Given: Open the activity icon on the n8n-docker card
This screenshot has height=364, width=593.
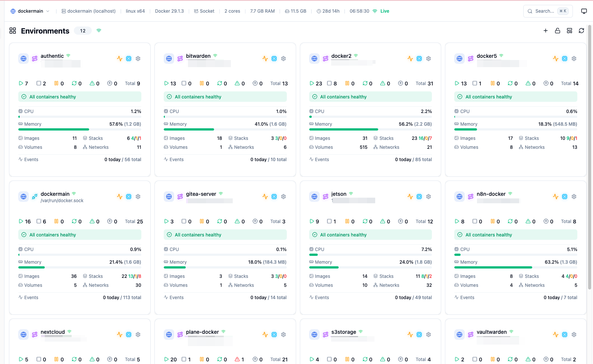Looking at the screenshot, I should click(556, 197).
